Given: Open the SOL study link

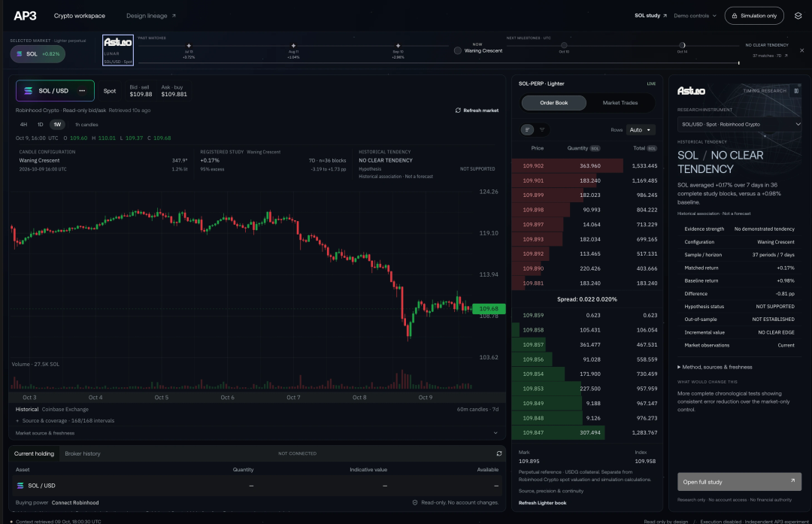Looking at the screenshot, I should (x=650, y=16).
